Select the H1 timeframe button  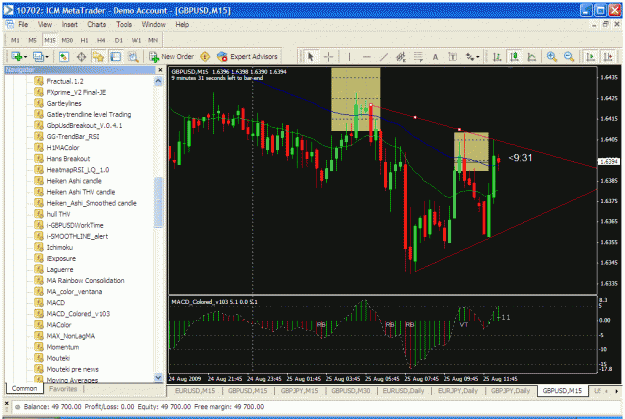coord(84,40)
